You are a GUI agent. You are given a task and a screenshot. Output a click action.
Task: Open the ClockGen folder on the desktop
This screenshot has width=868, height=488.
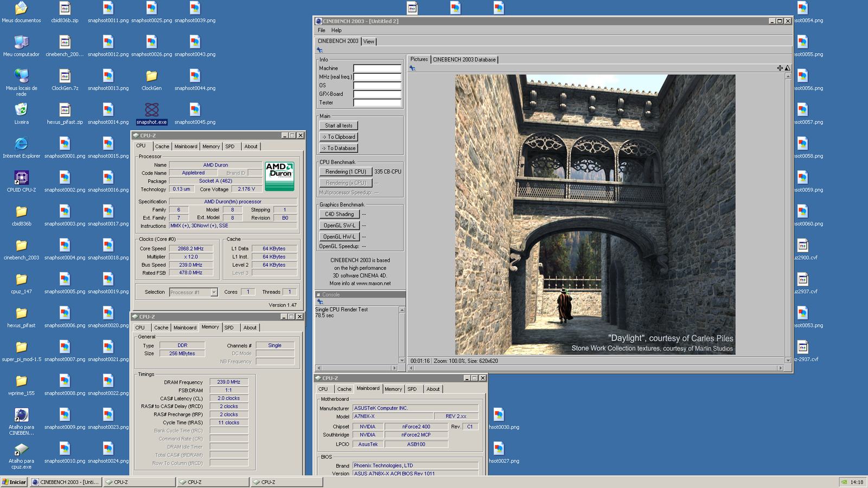tap(151, 76)
